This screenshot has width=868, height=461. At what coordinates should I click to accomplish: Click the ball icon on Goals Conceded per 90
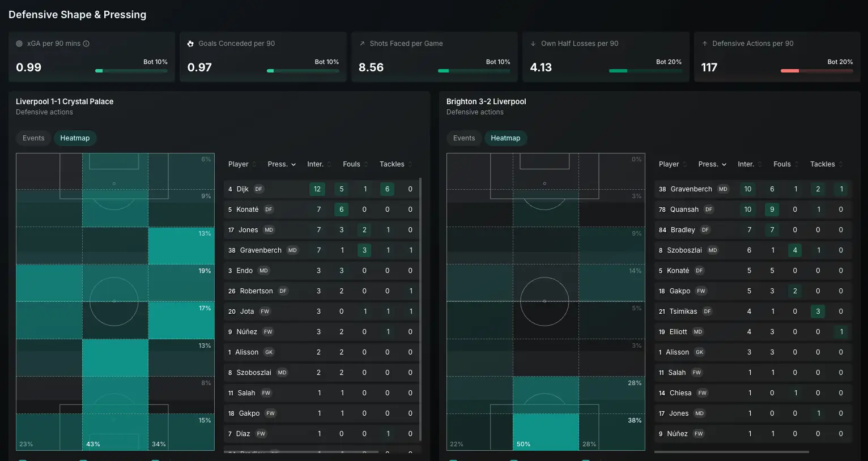pos(190,44)
